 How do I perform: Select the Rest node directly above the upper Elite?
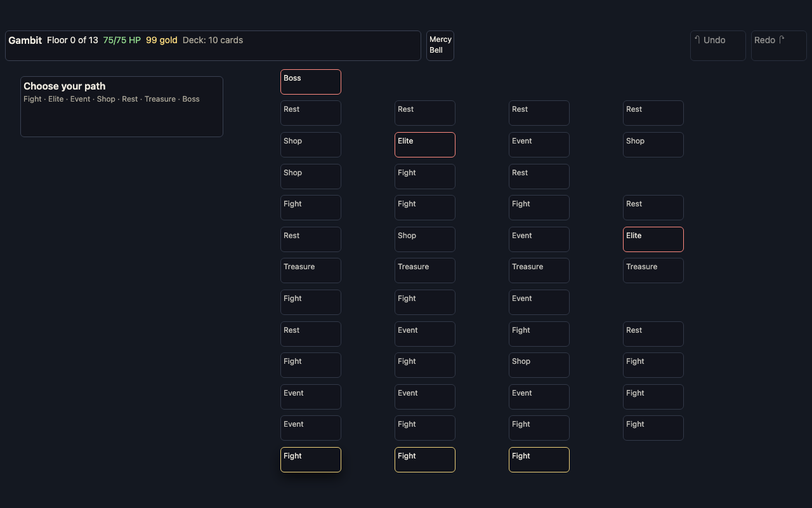[425, 113]
